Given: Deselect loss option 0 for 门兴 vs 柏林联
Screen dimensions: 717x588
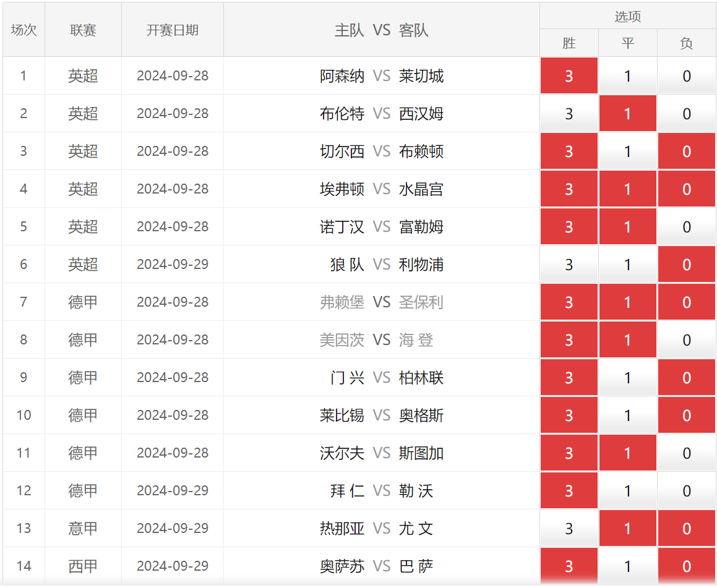Looking at the screenshot, I should pyautogui.click(x=686, y=377).
